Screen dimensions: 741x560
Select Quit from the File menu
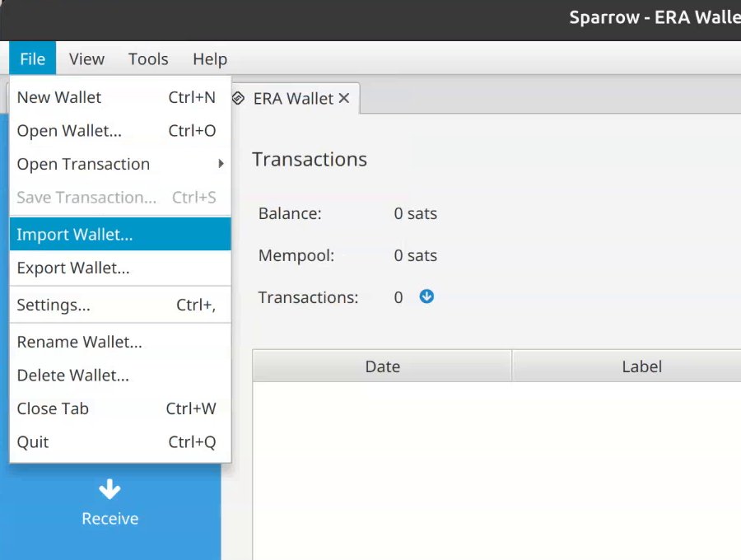120,442
